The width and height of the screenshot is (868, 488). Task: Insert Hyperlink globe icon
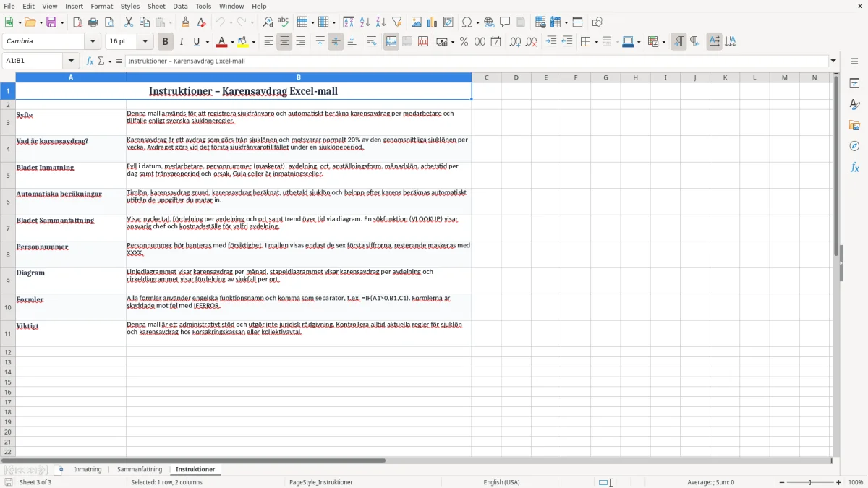(490, 22)
